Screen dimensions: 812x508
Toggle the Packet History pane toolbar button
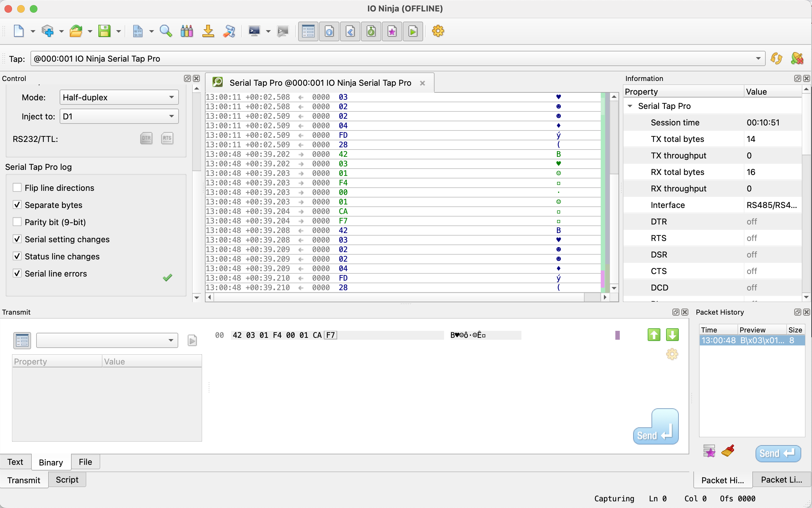pos(371,31)
